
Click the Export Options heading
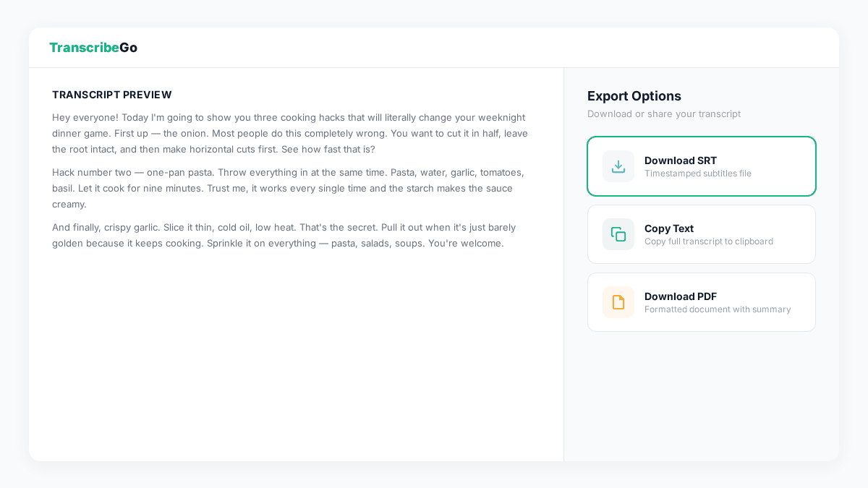point(634,96)
